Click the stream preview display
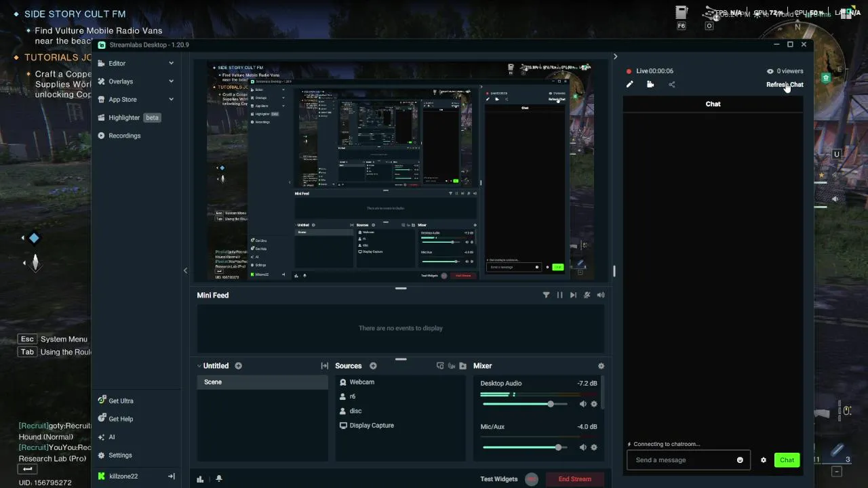868x488 pixels. coord(401,170)
